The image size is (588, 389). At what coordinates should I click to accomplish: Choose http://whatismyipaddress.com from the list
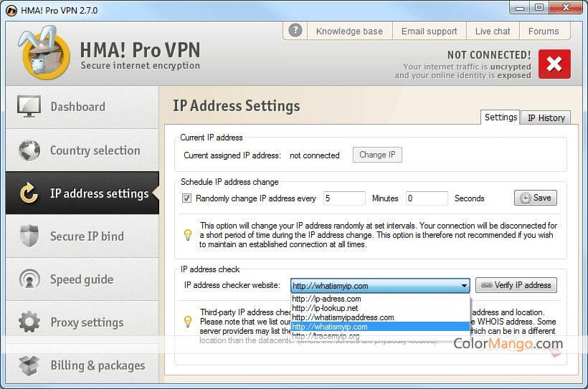coord(380,317)
